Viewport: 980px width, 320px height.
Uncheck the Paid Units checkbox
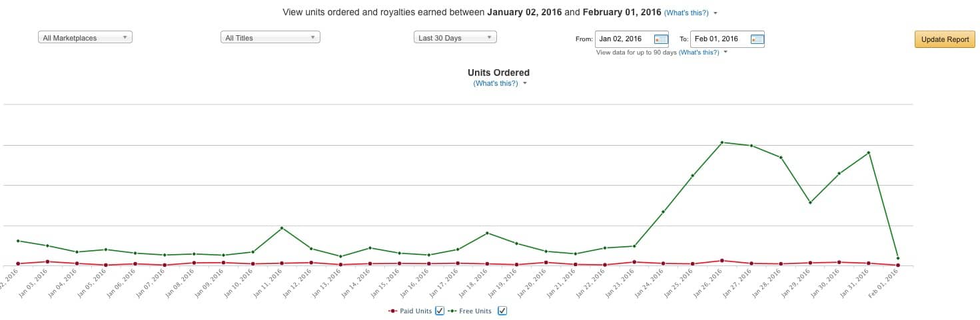coord(440,311)
